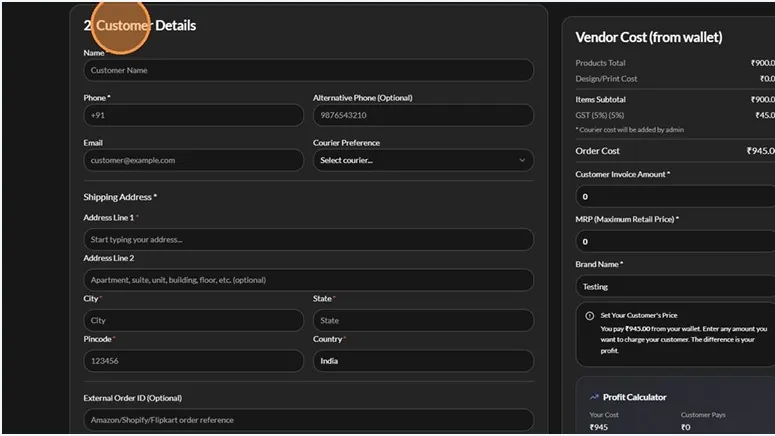Viewport: 775px width, 436px height.
Task: Click the Address Line 2 field
Action: click(x=308, y=280)
